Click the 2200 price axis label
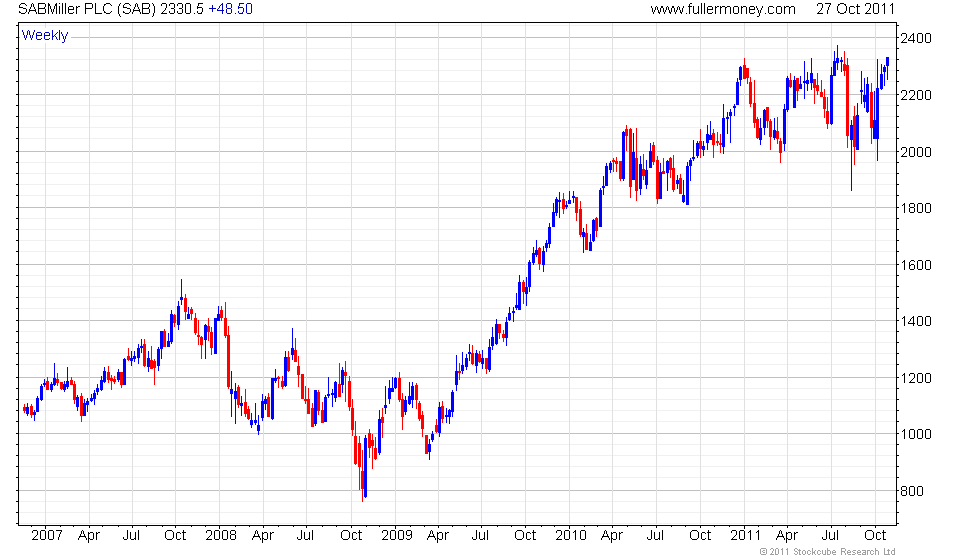The width and height of the screenshot is (980, 560). pyautogui.click(x=916, y=95)
